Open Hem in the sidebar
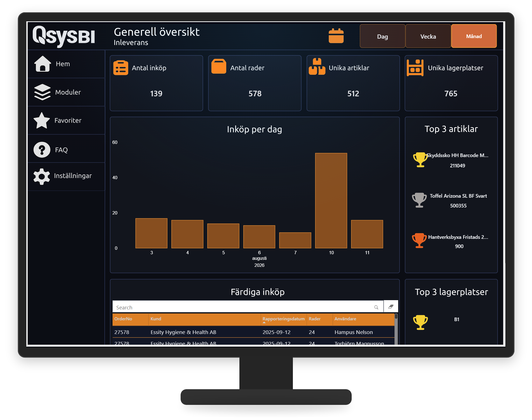The height and width of the screenshot is (420, 532). point(66,64)
